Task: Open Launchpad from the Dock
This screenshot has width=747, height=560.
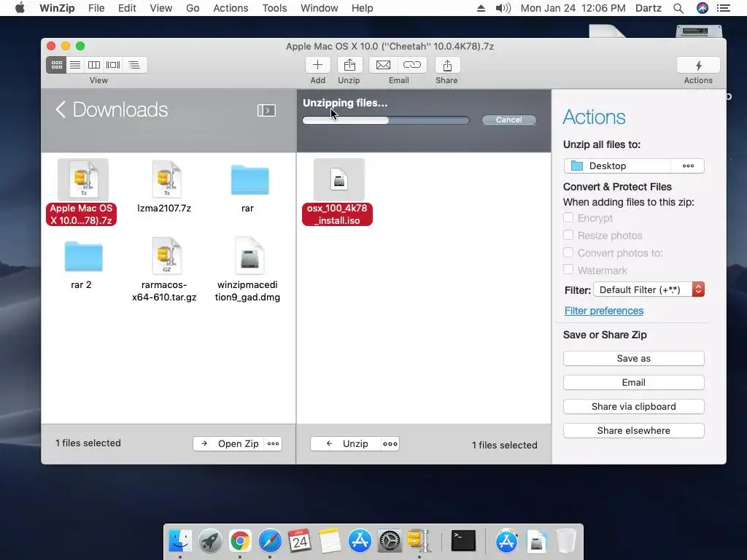Action: [x=210, y=542]
